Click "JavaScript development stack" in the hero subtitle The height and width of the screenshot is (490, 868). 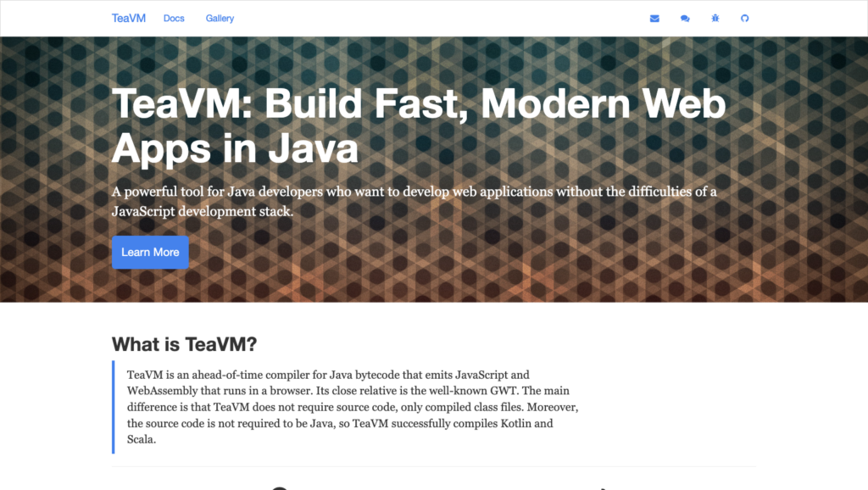point(202,211)
